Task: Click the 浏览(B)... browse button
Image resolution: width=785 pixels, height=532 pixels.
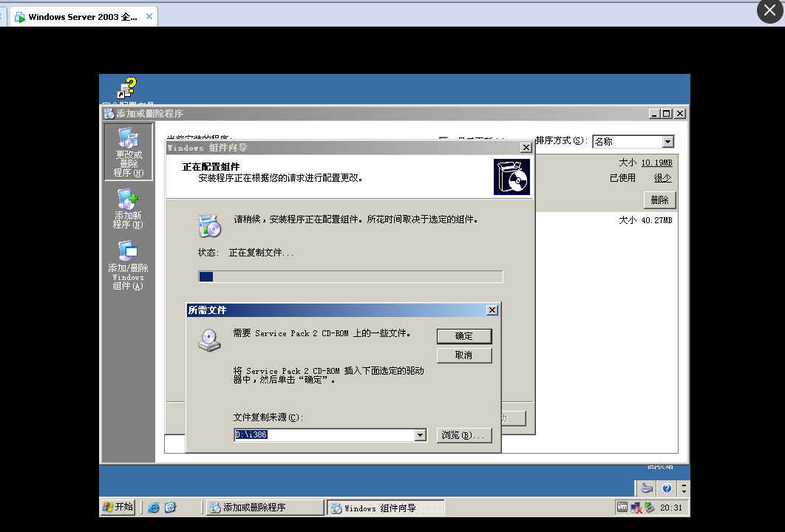Action: click(x=463, y=435)
